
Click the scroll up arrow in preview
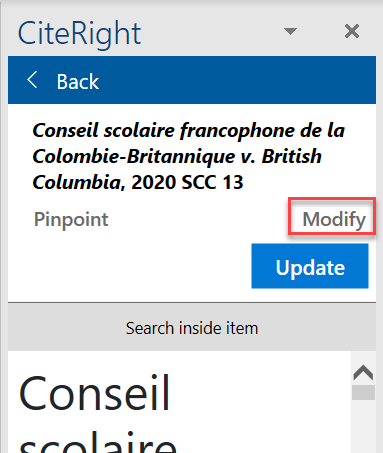363,373
